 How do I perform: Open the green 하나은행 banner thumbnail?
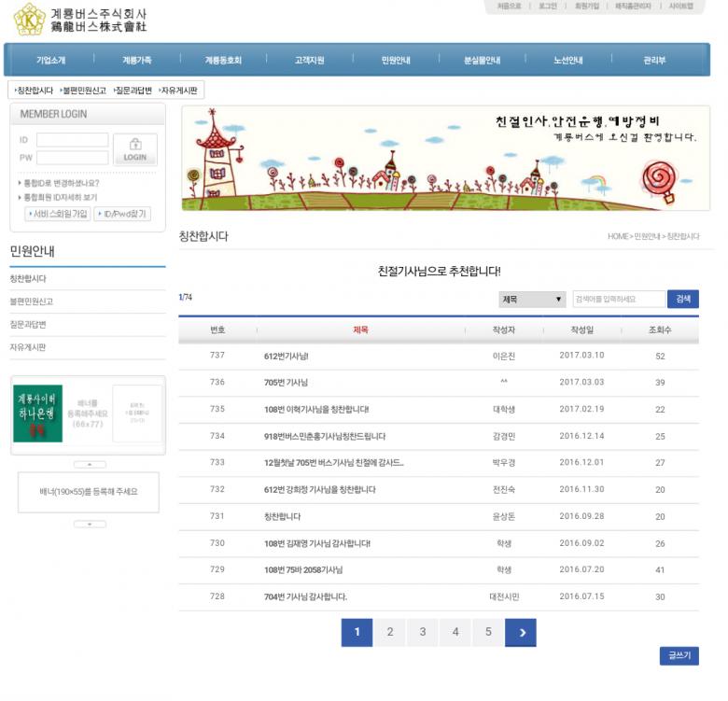(38, 413)
